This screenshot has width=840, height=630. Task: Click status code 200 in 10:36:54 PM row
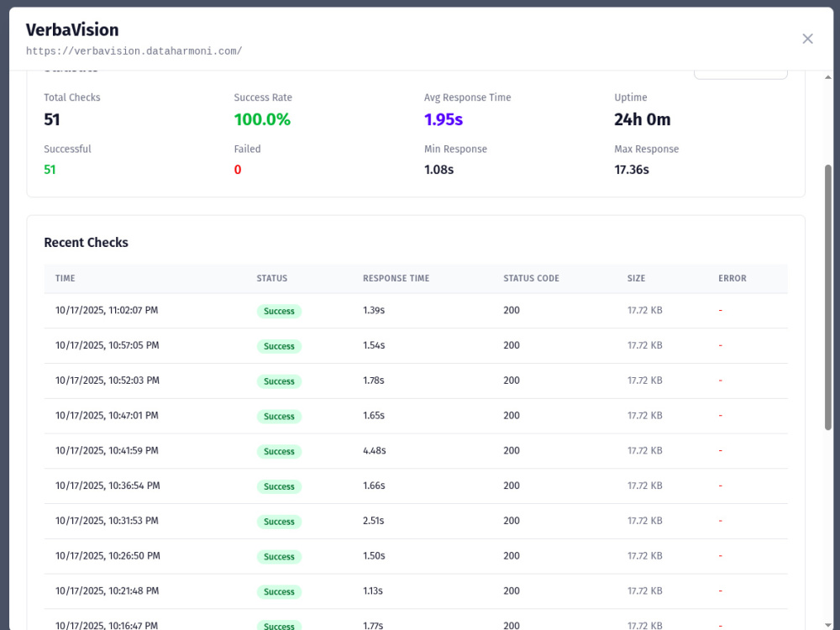(511, 486)
